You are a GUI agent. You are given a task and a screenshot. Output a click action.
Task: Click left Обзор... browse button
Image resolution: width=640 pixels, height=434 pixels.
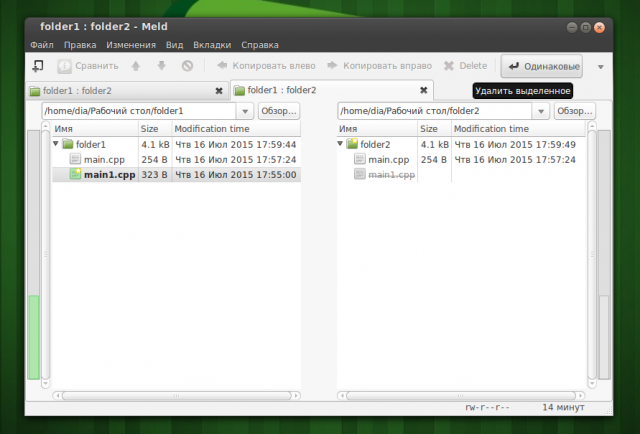click(x=279, y=111)
